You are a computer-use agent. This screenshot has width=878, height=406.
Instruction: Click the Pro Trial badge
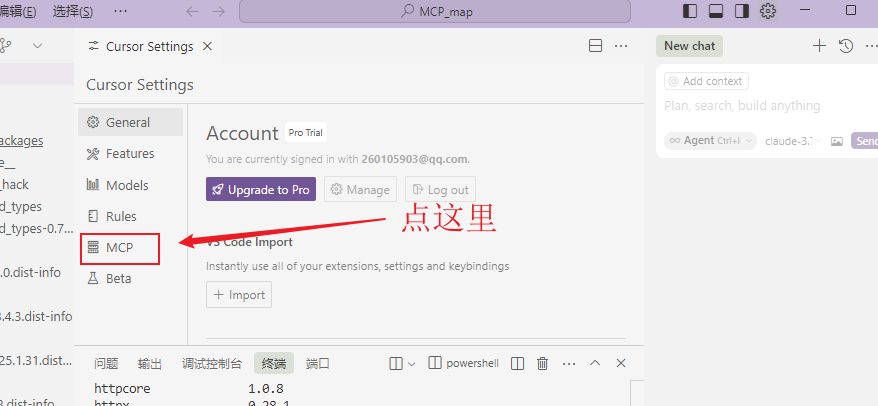[x=306, y=133]
